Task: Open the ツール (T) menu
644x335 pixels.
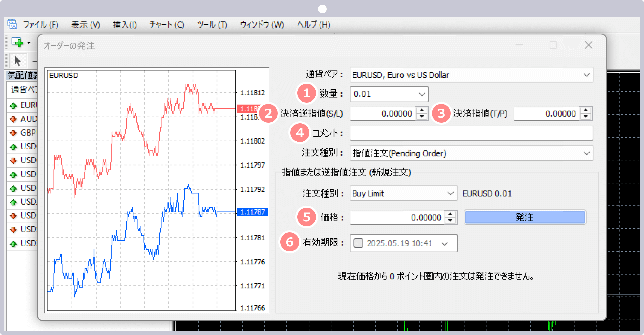Action: (x=212, y=25)
